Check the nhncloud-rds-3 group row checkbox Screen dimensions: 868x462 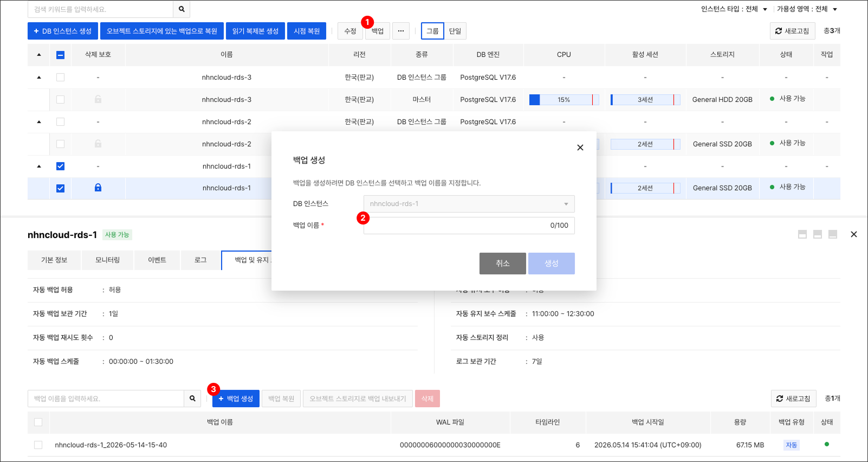point(60,77)
